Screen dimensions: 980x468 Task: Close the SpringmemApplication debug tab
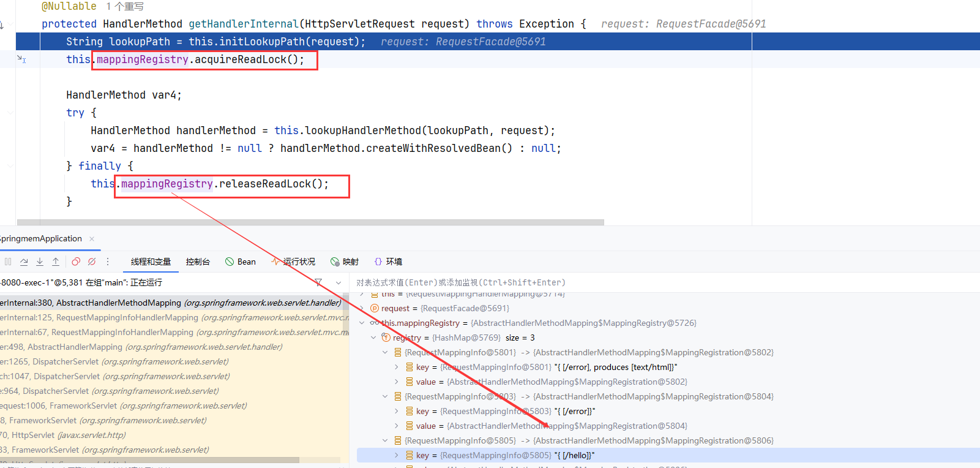click(x=92, y=239)
